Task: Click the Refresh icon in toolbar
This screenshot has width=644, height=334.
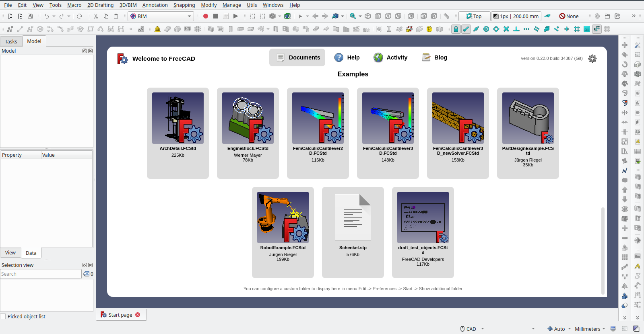Action: coord(79,16)
